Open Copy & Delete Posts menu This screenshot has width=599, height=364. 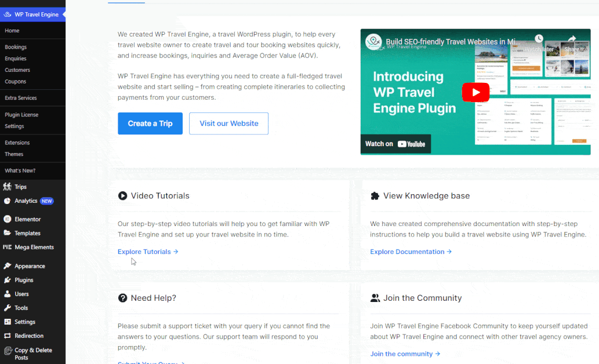click(x=32, y=354)
